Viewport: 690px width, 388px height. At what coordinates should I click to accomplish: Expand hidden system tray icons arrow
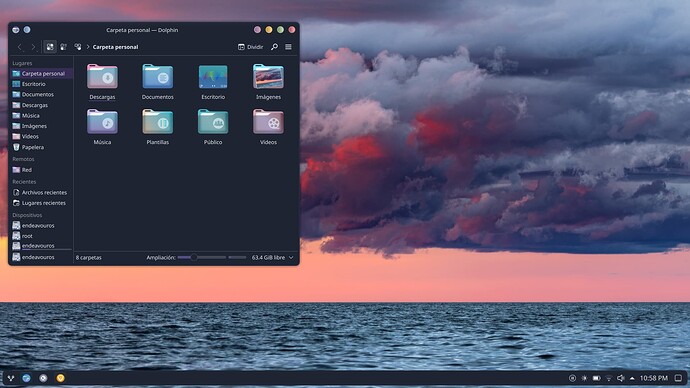tap(632, 378)
